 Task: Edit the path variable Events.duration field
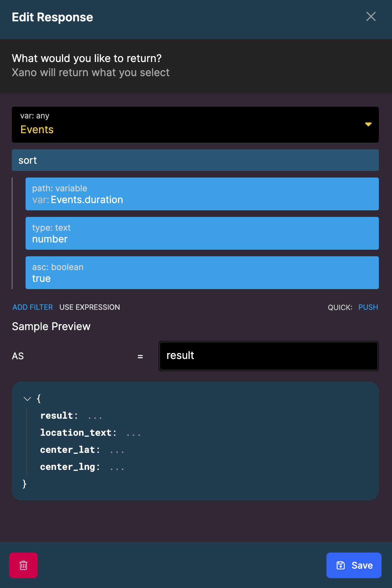(202, 194)
